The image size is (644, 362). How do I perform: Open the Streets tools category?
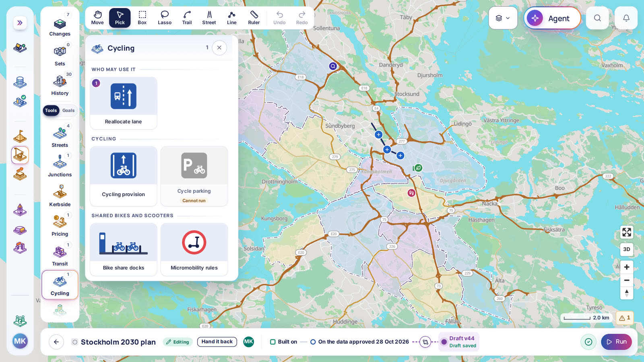[60, 136]
